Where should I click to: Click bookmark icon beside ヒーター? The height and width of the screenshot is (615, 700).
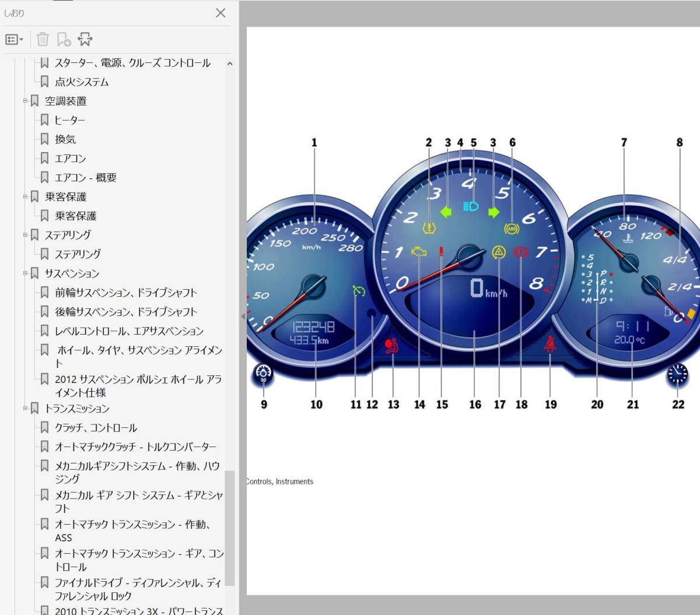coord(44,120)
